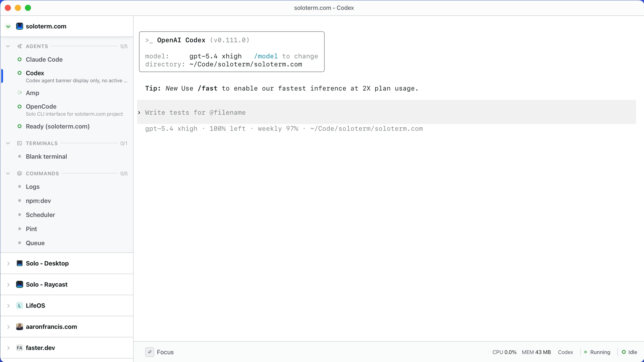Click the Commands 0/5 count
The width and height of the screenshot is (644, 362).
click(124, 173)
